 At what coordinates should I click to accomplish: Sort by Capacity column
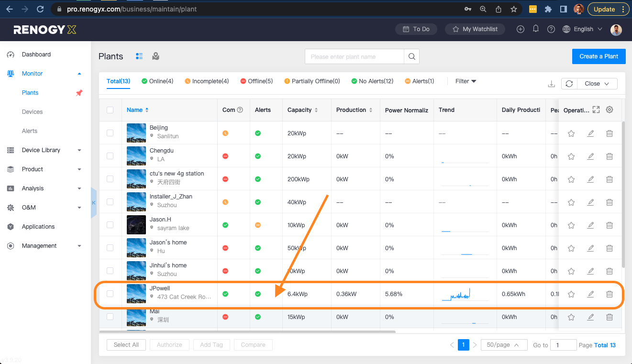coord(316,110)
